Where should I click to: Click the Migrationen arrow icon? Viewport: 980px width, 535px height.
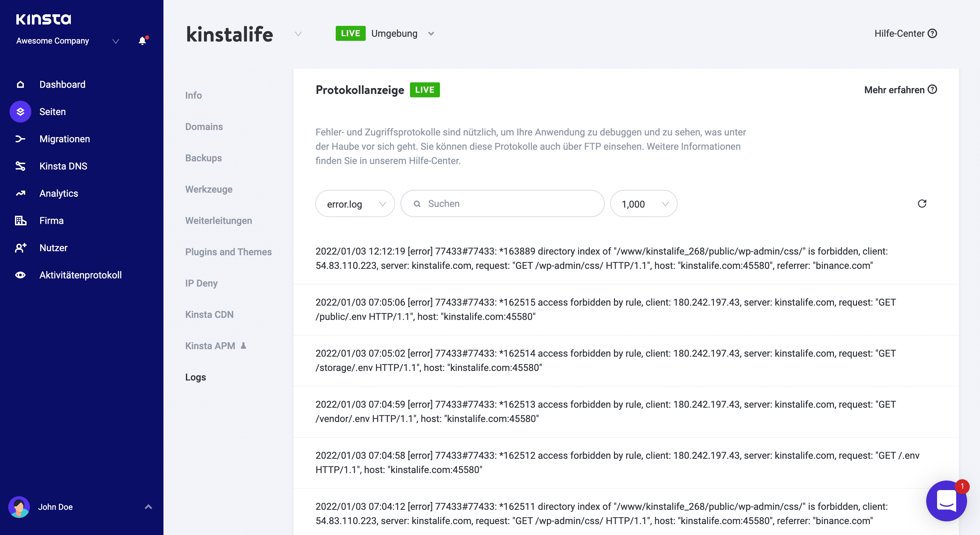[20, 139]
